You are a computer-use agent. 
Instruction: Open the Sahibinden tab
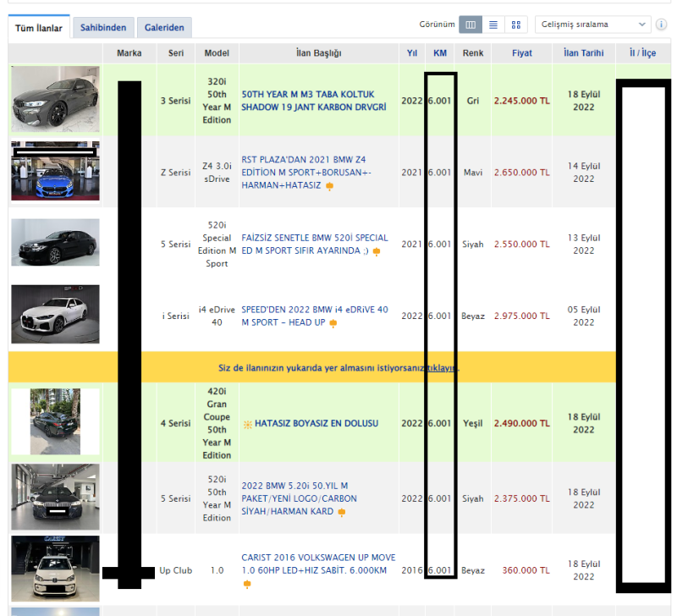click(x=103, y=28)
